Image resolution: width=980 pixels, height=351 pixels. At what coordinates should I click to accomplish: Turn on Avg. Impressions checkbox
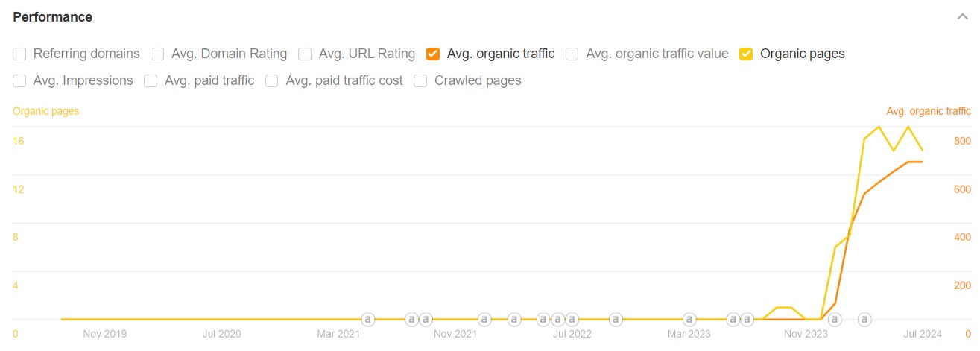tap(20, 80)
